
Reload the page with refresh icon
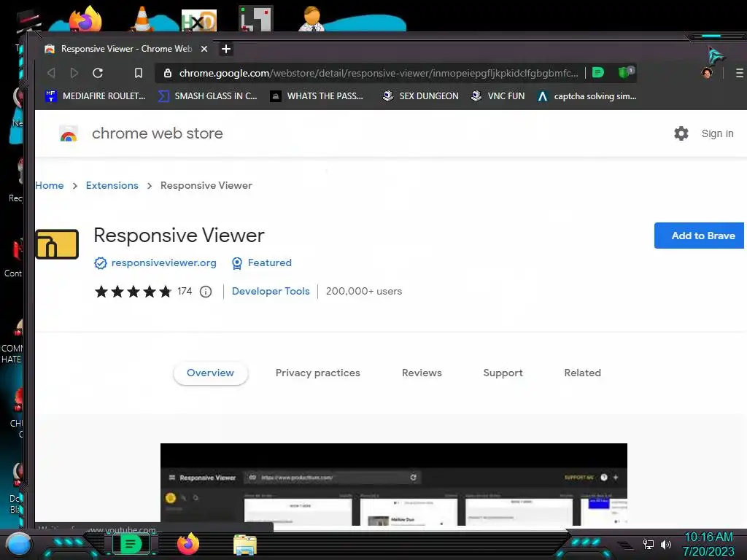[98, 73]
